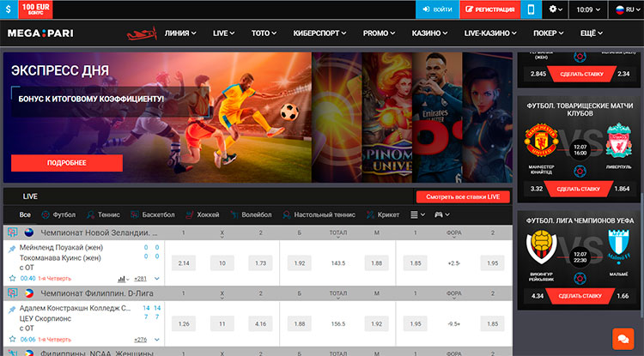Click Сделать ставку for Викингур vs Мальмё

(x=580, y=296)
